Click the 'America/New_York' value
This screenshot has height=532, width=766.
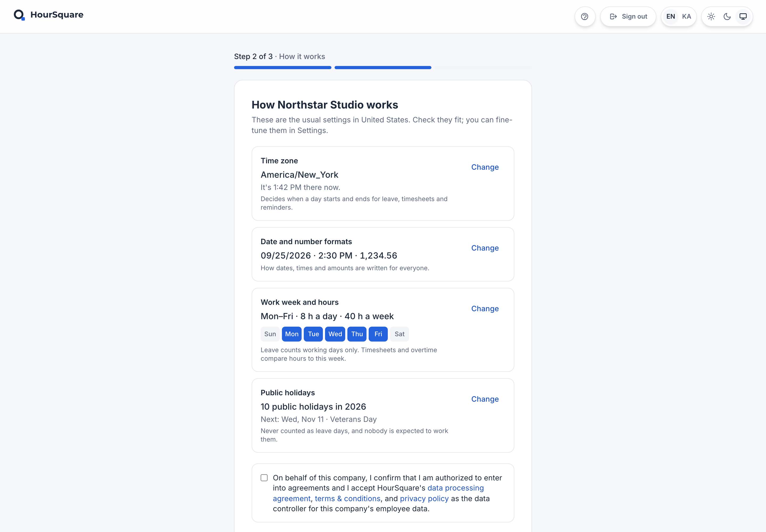tap(299, 175)
